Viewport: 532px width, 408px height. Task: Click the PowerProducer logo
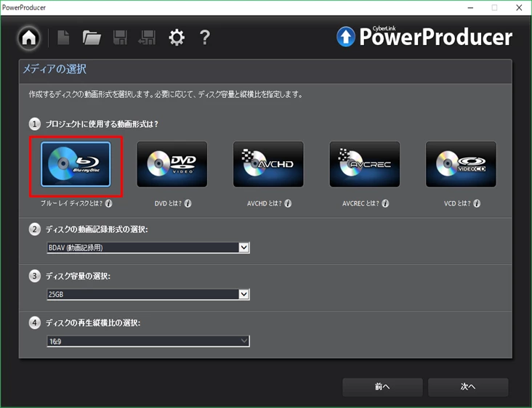coord(424,36)
